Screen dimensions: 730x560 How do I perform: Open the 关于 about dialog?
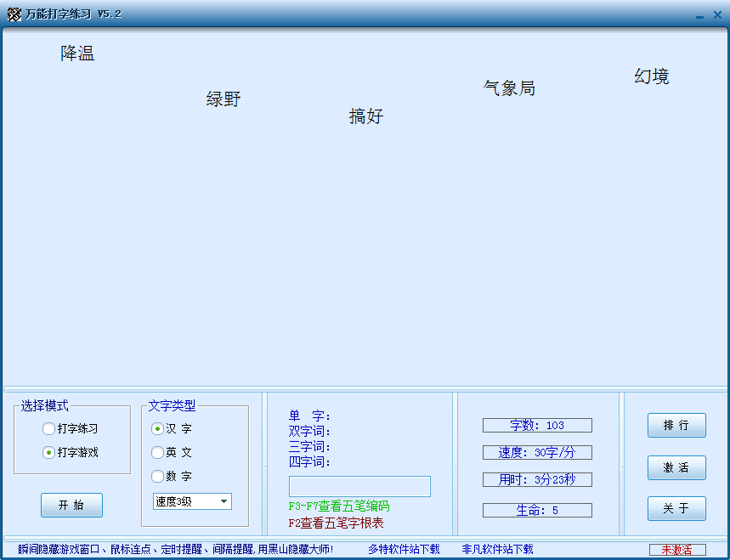click(x=676, y=509)
